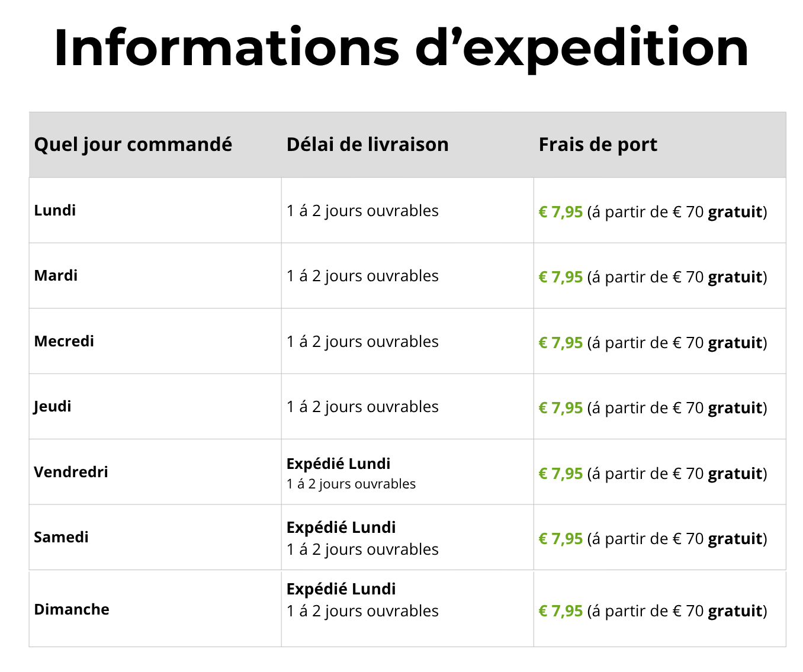Click Expédié Lundi text in the Vendredri row
This screenshot has height=672, width=803.
point(339,464)
